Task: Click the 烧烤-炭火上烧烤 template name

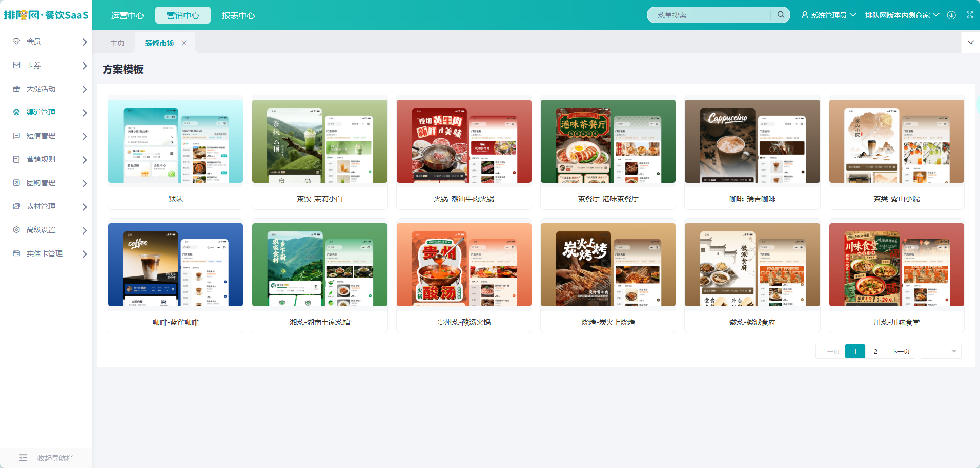Action: point(608,322)
